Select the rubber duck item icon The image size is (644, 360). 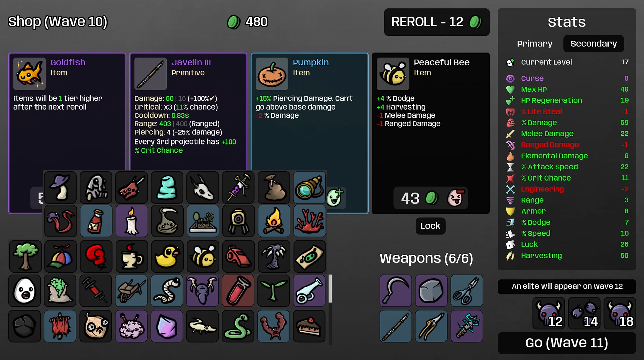coord(167,256)
